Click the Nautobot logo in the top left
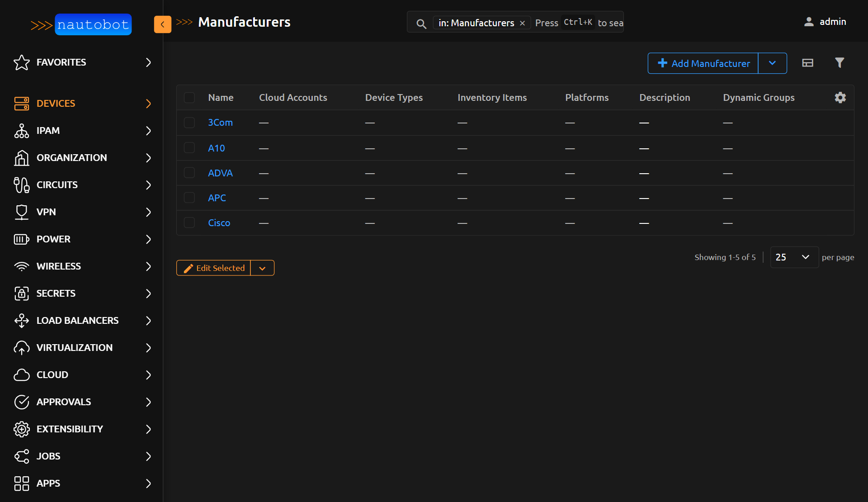 coord(93,24)
